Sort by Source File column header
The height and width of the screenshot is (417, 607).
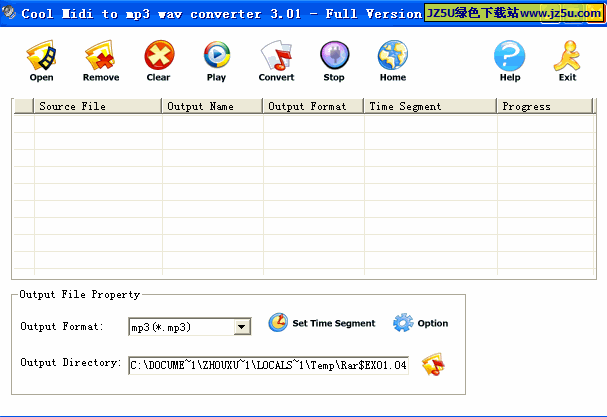tap(97, 106)
